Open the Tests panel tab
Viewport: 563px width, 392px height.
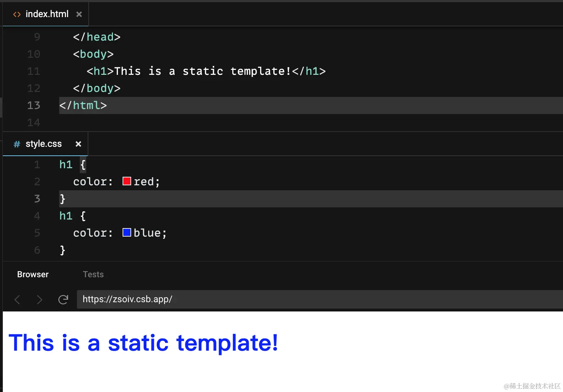[93, 274]
